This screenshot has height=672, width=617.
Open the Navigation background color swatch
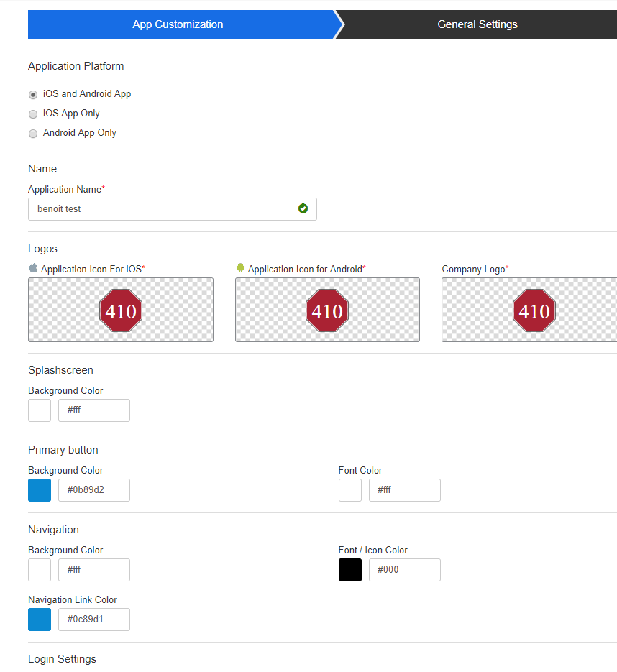tap(40, 570)
